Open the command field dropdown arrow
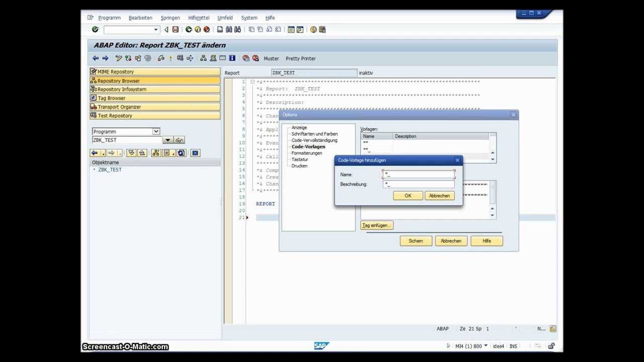The height and width of the screenshot is (362, 644). coord(156,30)
